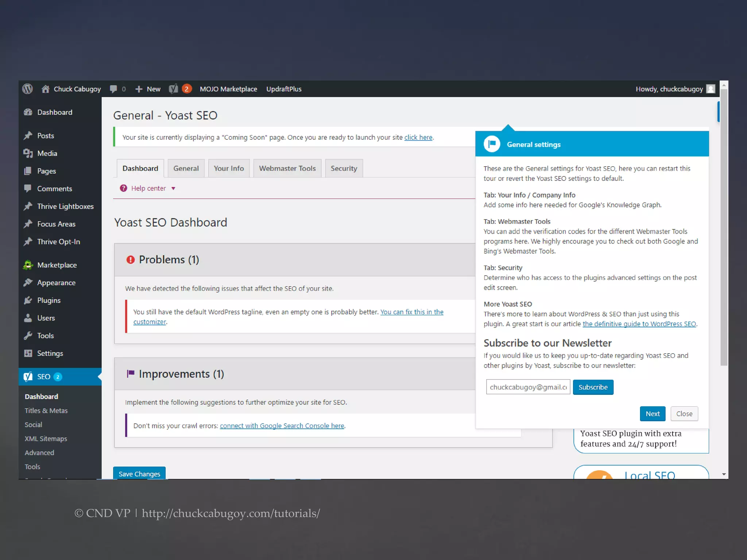Viewport: 747px width, 560px height.
Task: Open Dashboard submenu item under SEO
Action: [41, 397]
